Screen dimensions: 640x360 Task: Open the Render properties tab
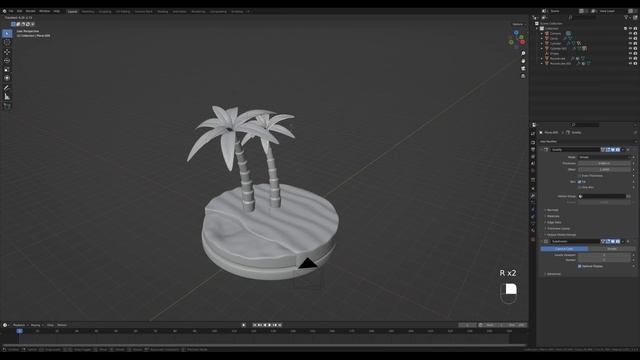click(533, 142)
